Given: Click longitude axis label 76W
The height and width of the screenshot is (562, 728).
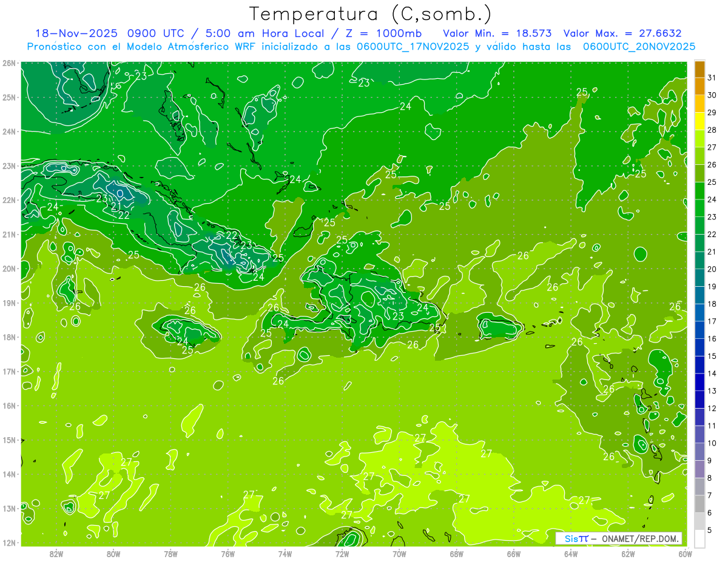Looking at the screenshot, I should click(x=228, y=554).
